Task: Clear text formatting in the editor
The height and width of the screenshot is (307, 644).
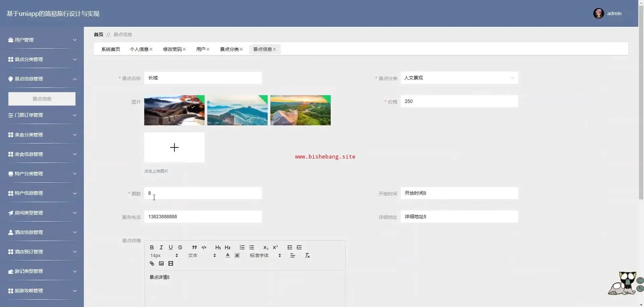Action: coord(307,255)
